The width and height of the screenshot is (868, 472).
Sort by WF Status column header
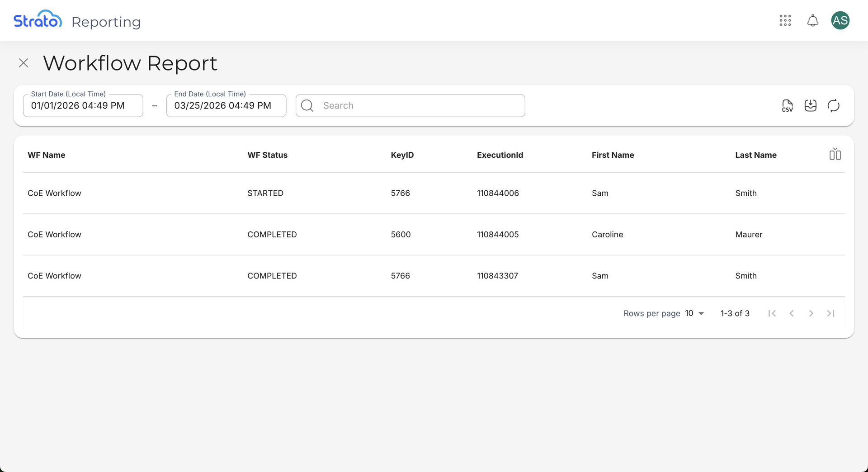point(267,155)
